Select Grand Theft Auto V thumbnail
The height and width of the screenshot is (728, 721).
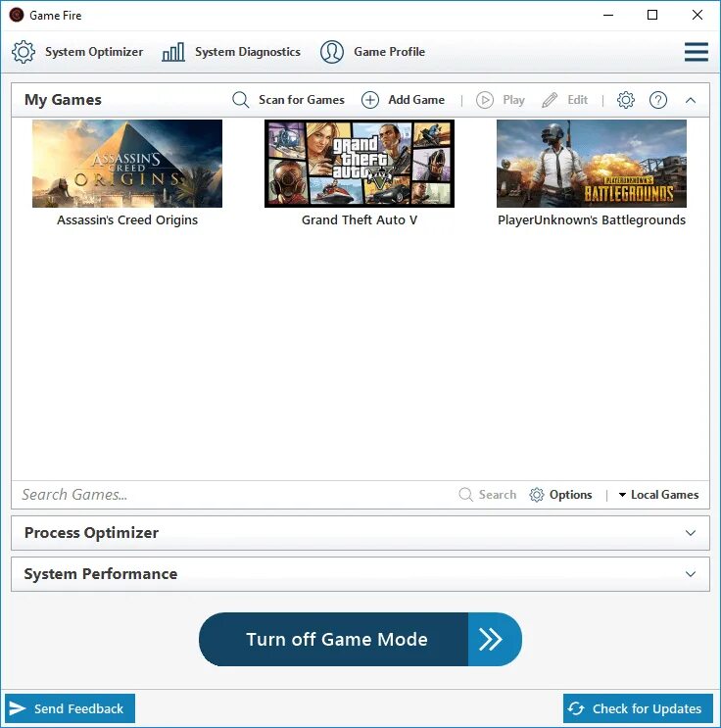360,164
